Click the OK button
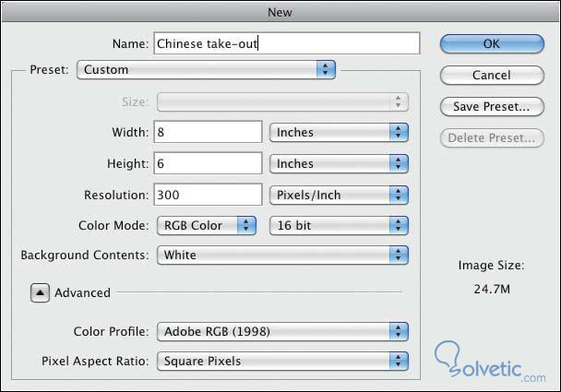561x392 pixels. 489,43
